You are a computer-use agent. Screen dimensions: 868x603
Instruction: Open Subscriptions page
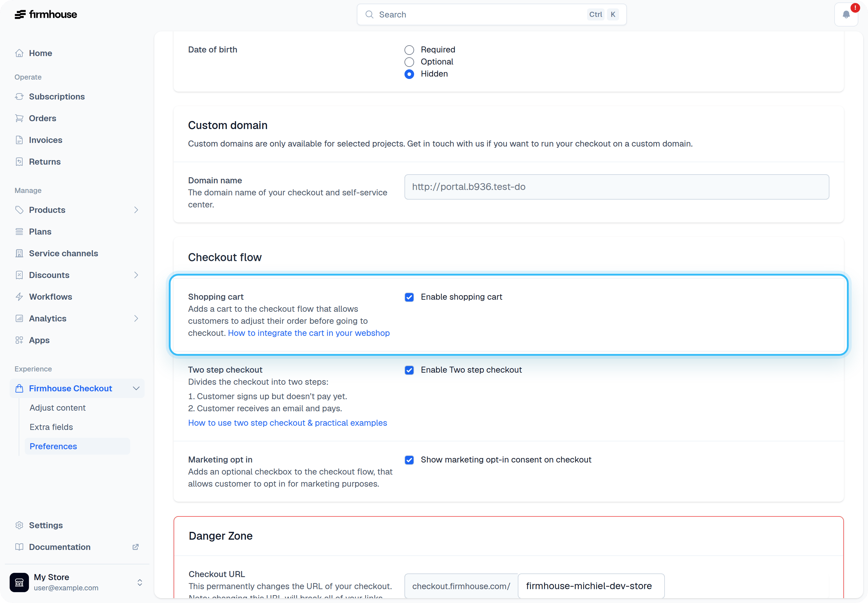pos(77,96)
